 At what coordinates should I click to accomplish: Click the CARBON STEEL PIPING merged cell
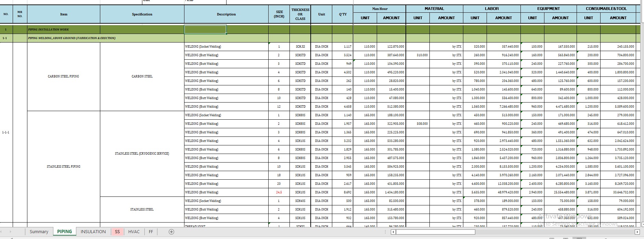63,76
